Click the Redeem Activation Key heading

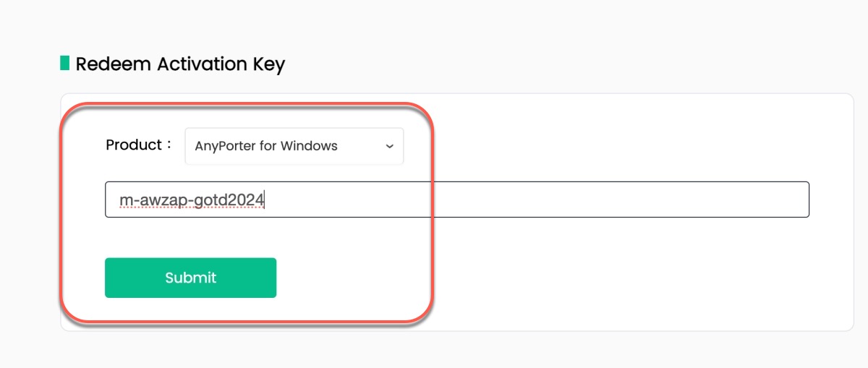coord(180,64)
